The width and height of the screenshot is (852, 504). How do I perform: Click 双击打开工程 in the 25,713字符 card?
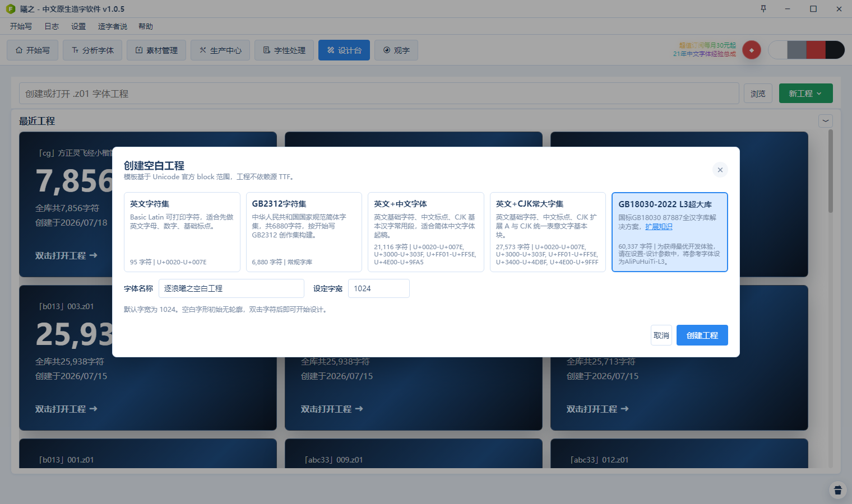[x=598, y=409]
